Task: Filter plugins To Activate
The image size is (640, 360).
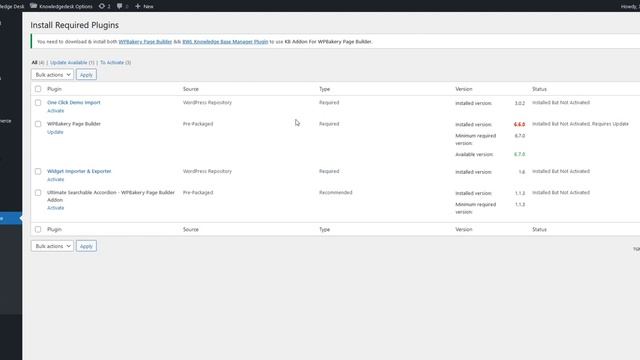Action: [x=112, y=62]
